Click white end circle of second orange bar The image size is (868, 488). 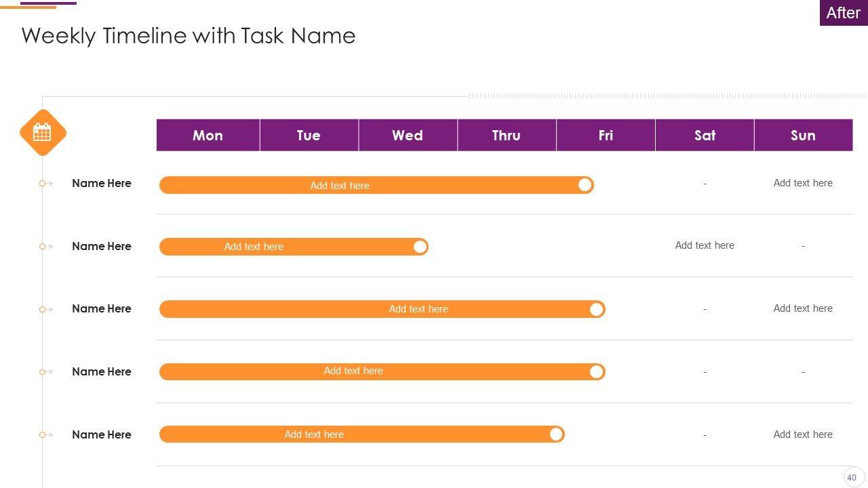[420, 247]
